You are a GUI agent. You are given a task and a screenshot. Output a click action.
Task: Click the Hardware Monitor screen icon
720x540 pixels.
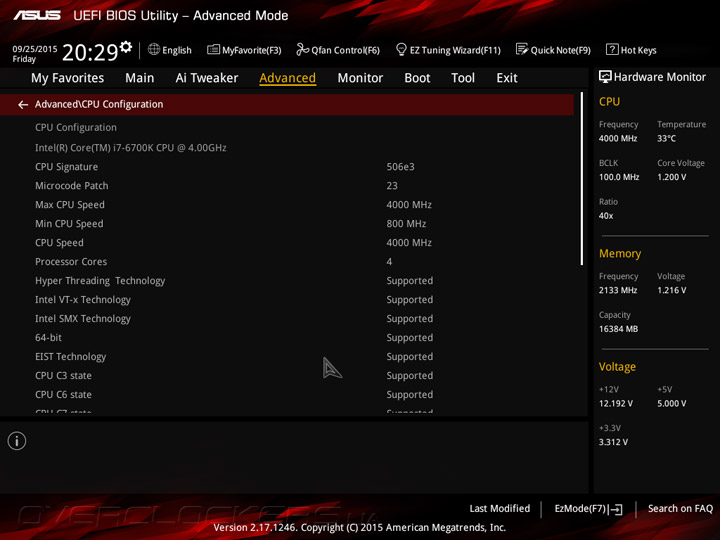[605, 77]
